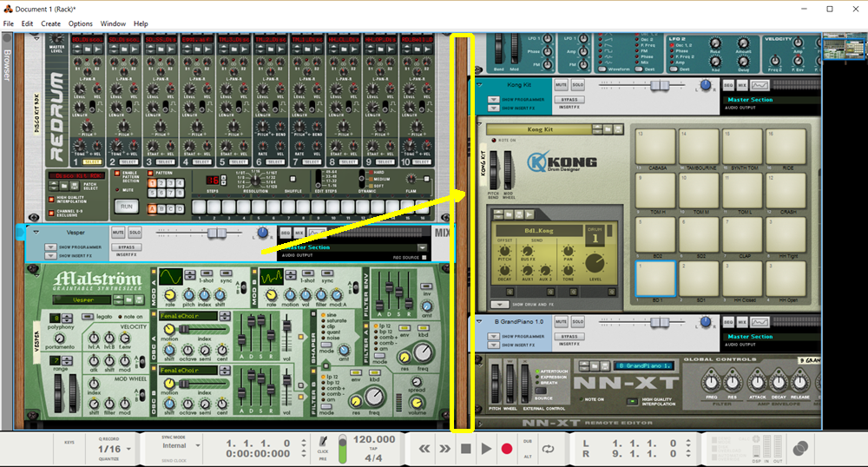Open the Edit menu
868x467 pixels.
point(27,23)
